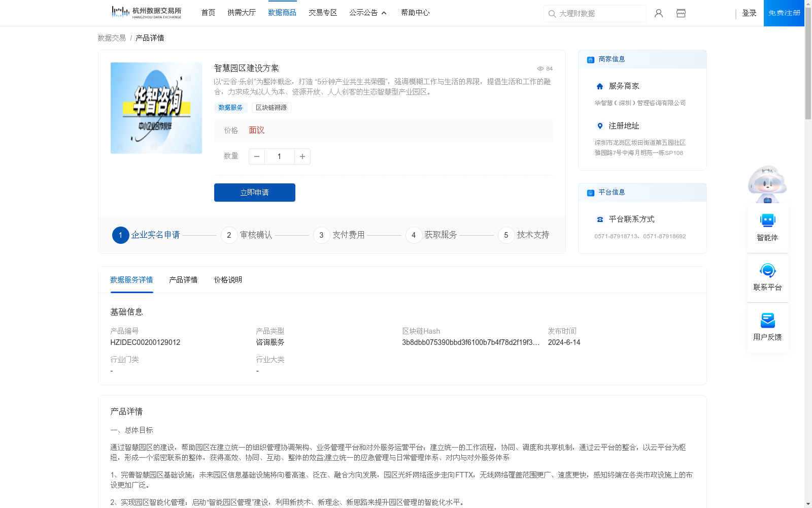Click the 免费注册 button
812x508 pixels.
pyautogui.click(x=784, y=13)
